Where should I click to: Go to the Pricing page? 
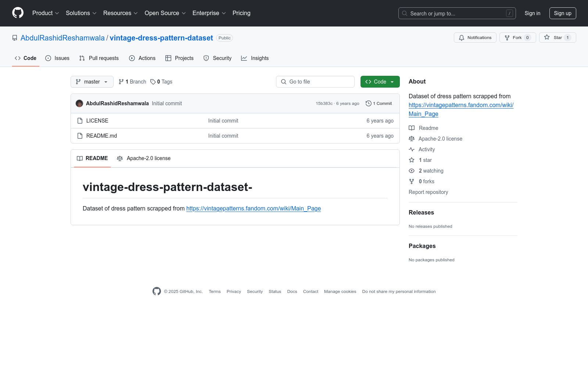tap(241, 13)
